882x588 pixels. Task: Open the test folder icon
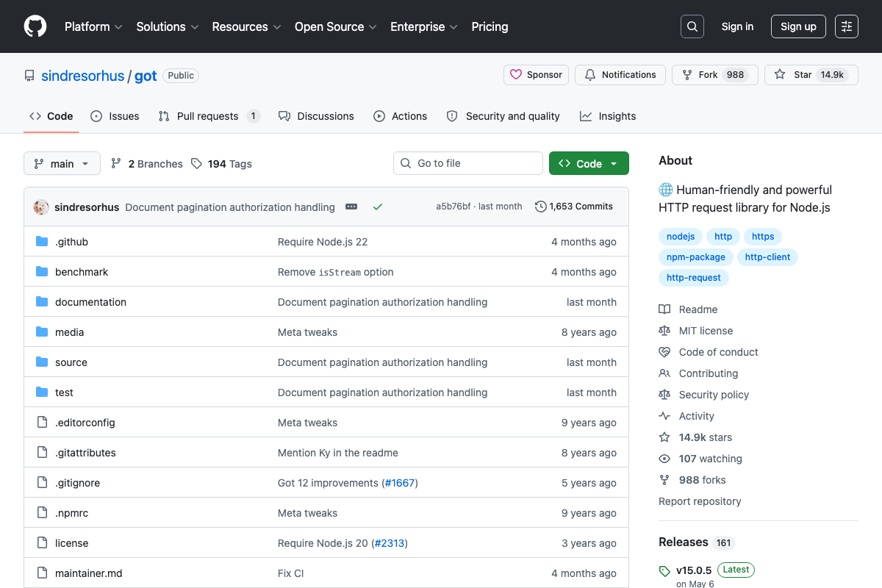(42, 392)
